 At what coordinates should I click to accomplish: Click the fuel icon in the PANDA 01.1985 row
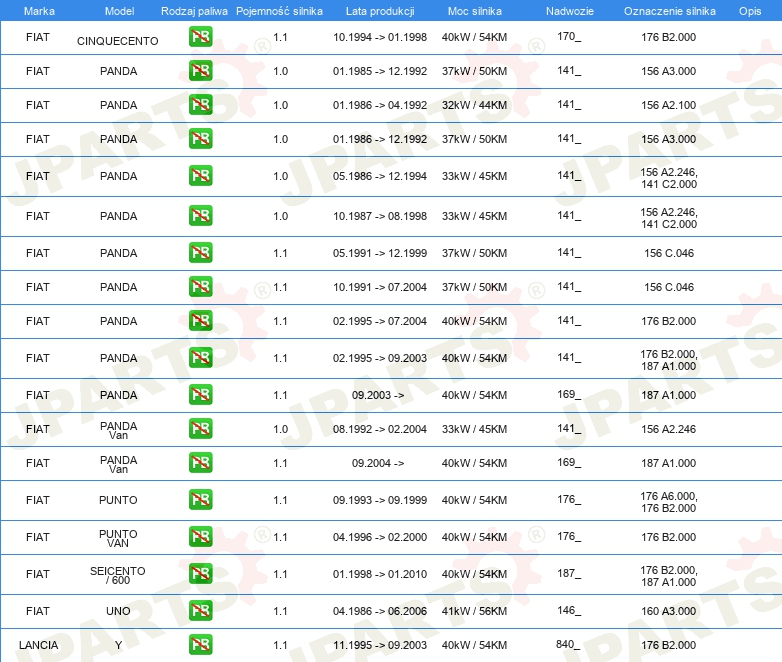click(x=200, y=71)
